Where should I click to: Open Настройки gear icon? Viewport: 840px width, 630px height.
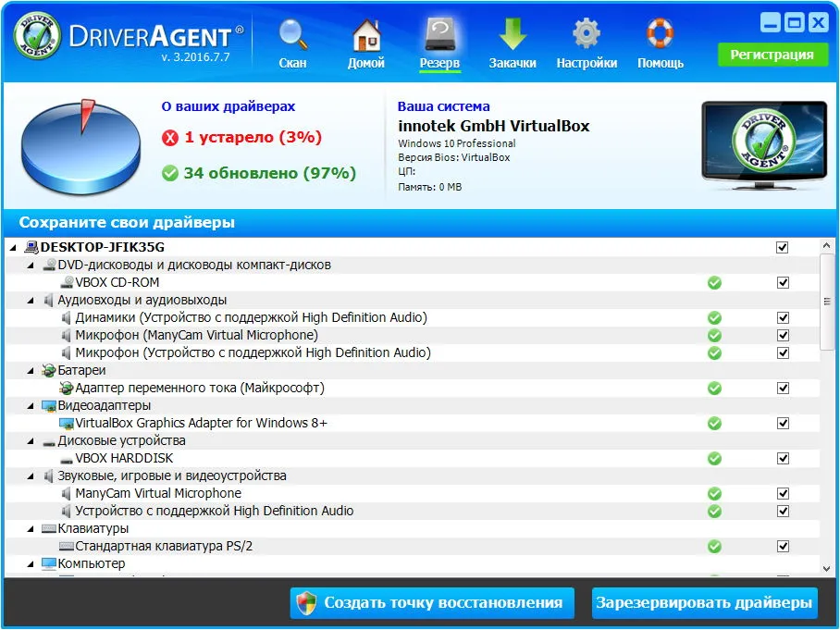pyautogui.click(x=587, y=34)
